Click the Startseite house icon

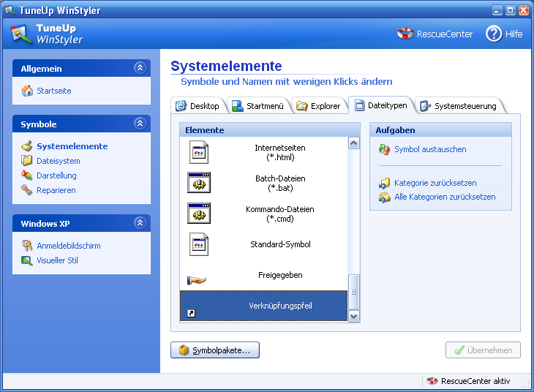pyautogui.click(x=27, y=91)
